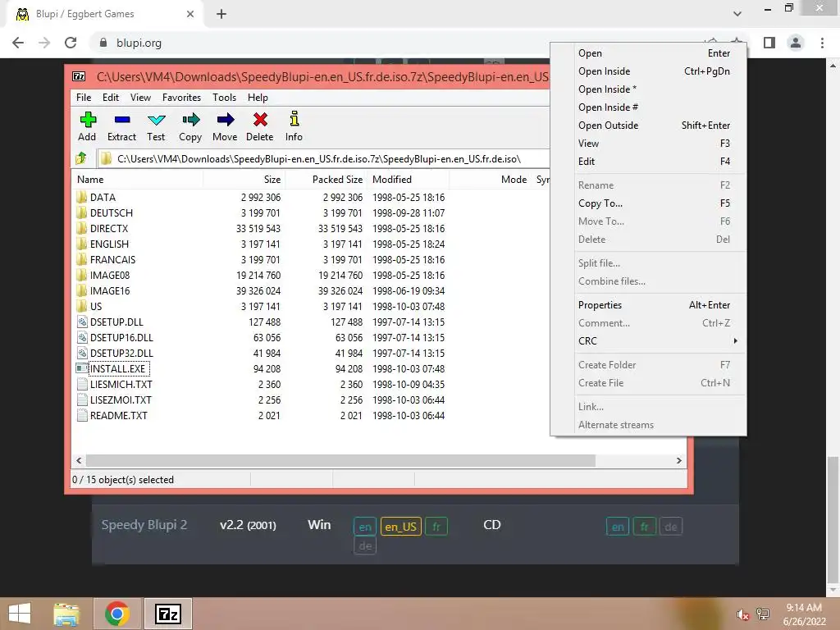Sort by the Modified column header
The image size is (840, 630).
tap(409, 180)
